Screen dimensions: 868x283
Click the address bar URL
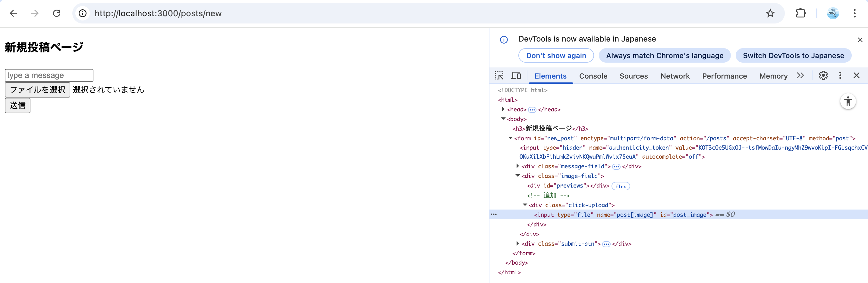(158, 14)
